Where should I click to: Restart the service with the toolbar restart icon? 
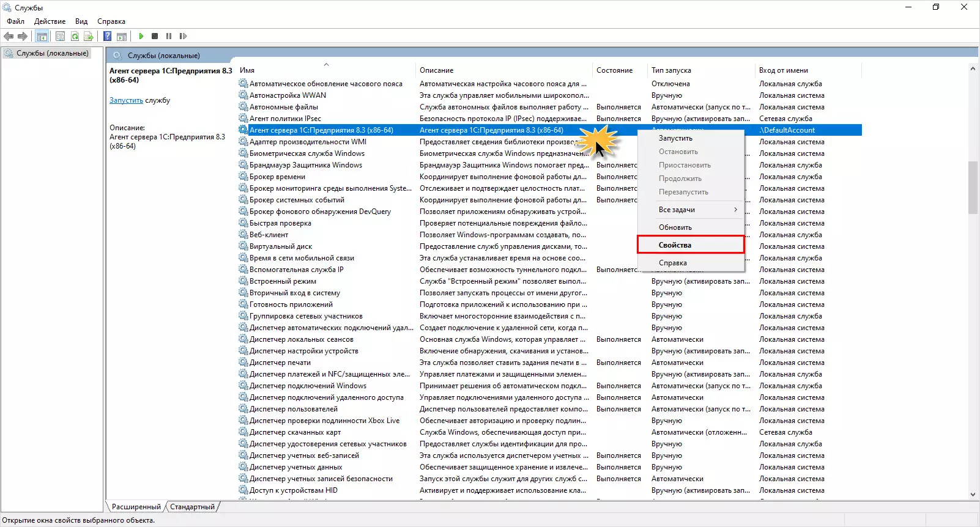[183, 36]
